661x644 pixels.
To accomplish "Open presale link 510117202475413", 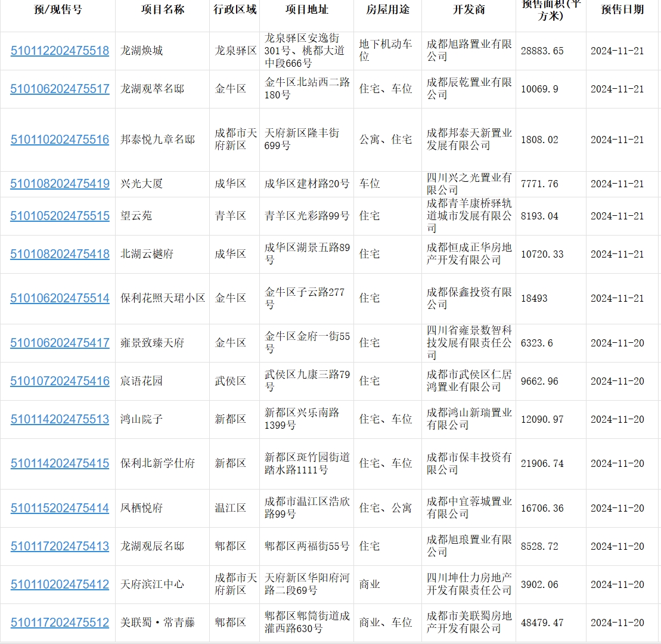I will tap(60, 546).
